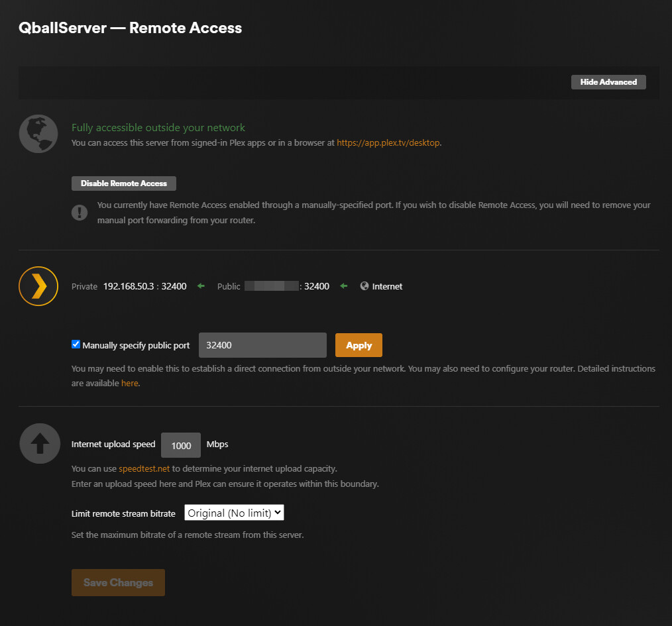The height and width of the screenshot is (626, 672).
Task: Open the app.plex.tv/desktop link
Action: point(388,142)
